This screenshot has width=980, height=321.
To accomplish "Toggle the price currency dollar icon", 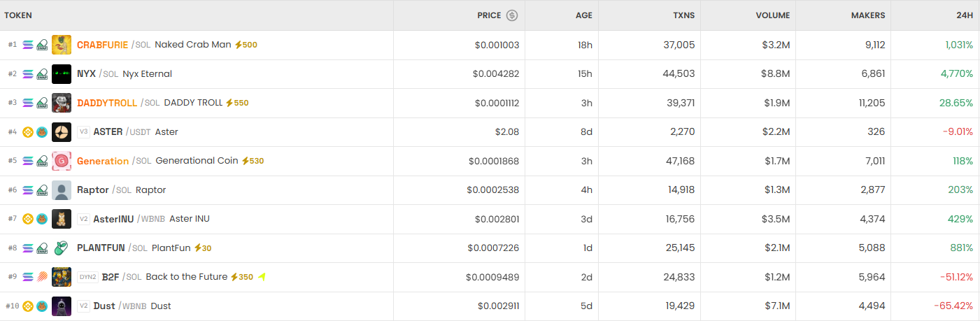I will pos(512,15).
